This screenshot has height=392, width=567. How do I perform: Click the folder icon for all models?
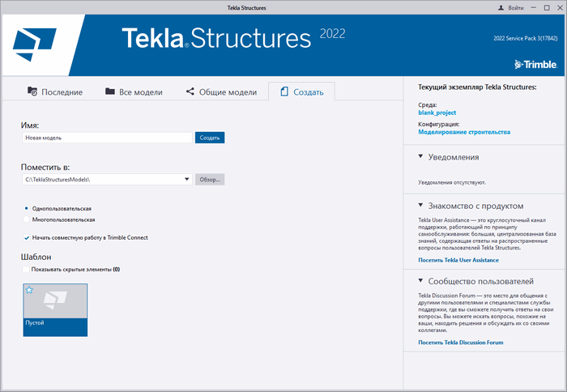[109, 92]
